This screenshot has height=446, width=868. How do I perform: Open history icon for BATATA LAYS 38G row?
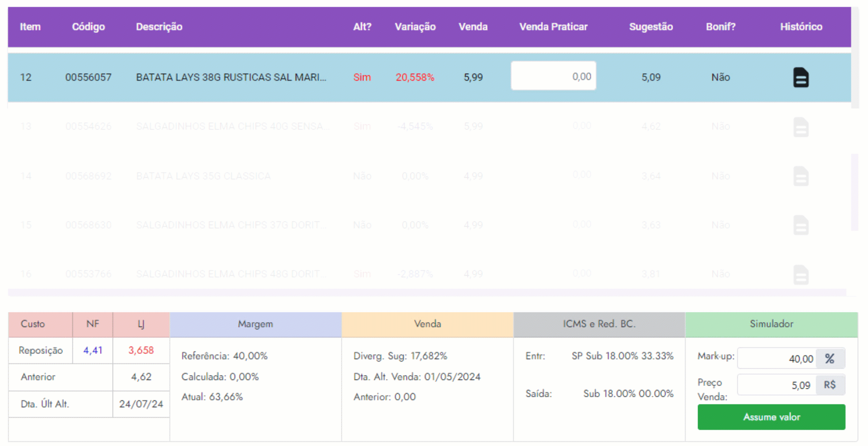click(x=801, y=77)
